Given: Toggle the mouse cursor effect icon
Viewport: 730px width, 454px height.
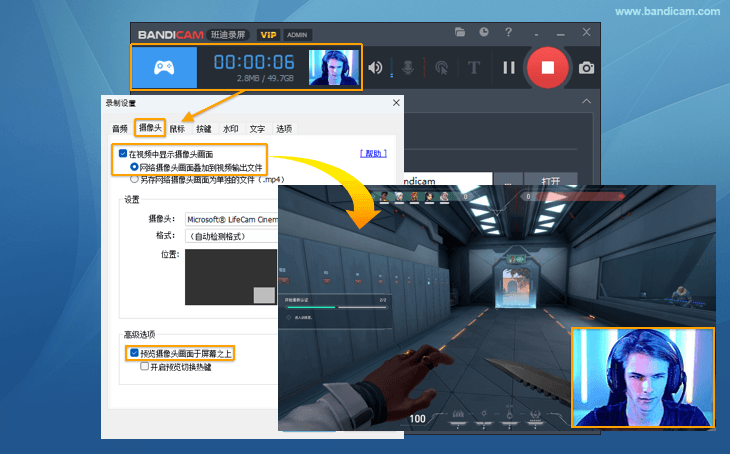Looking at the screenshot, I should tap(441, 68).
